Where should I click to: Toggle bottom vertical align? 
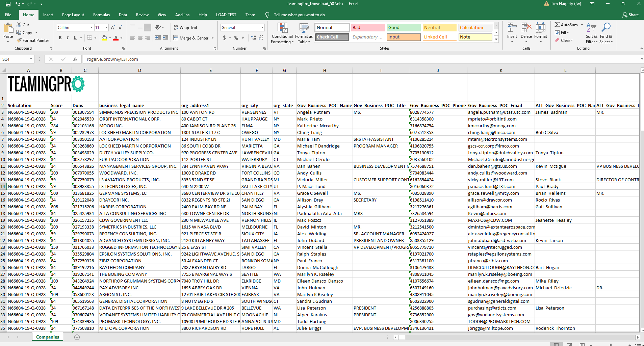pos(148,27)
